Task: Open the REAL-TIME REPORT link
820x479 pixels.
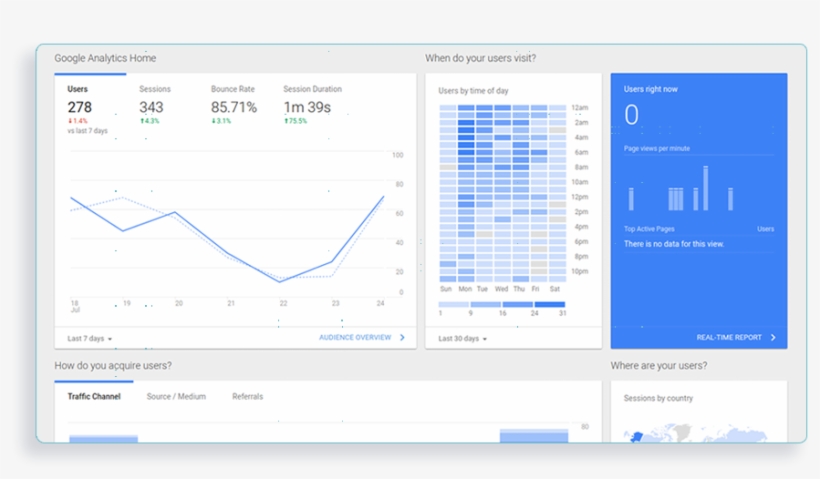Action: click(x=729, y=338)
